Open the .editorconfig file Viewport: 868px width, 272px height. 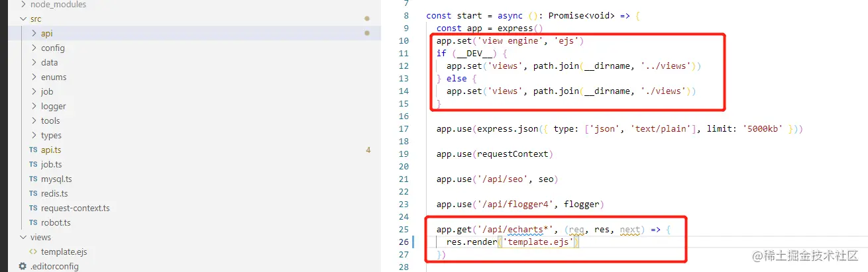54,267
